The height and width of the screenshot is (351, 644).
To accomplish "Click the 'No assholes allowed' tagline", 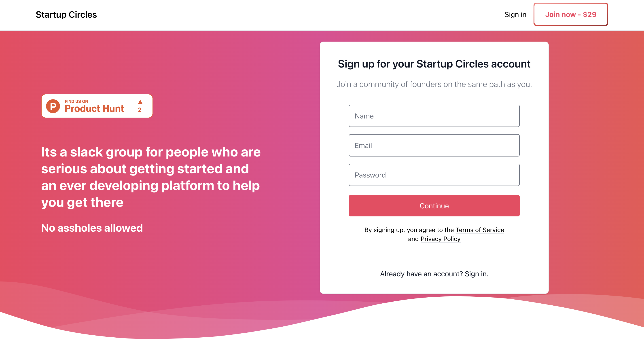I will (x=92, y=228).
